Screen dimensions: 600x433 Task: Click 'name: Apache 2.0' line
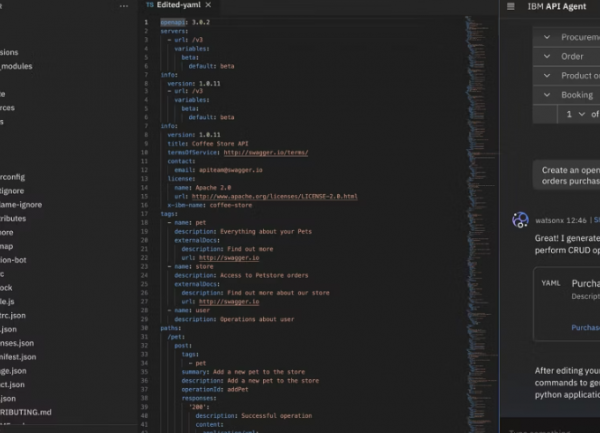pyautogui.click(x=203, y=187)
